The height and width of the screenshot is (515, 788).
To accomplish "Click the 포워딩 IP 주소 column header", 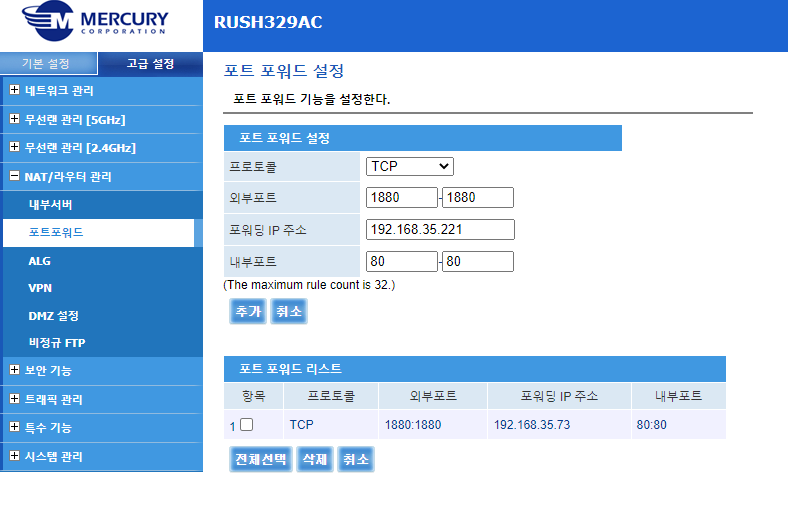I will 559,396.
